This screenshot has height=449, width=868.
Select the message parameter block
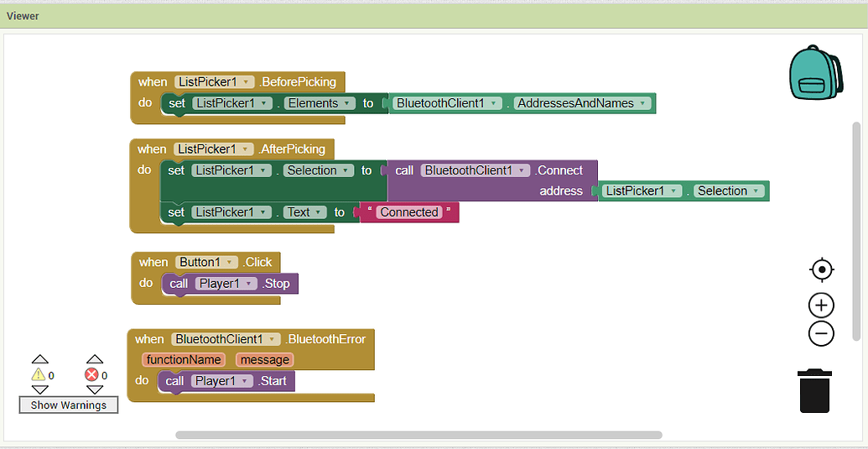click(x=264, y=360)
